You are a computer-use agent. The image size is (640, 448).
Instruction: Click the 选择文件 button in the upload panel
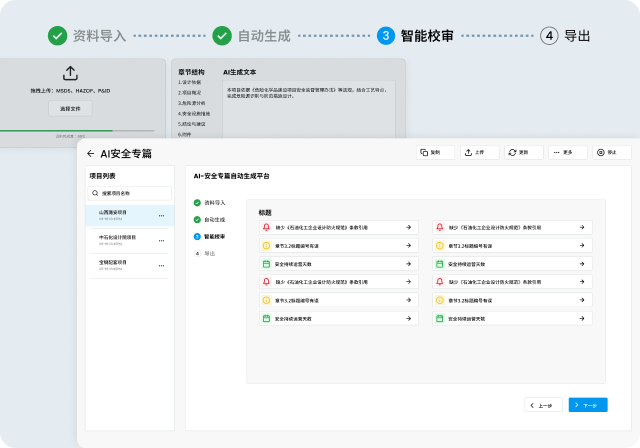click(70, 109)
